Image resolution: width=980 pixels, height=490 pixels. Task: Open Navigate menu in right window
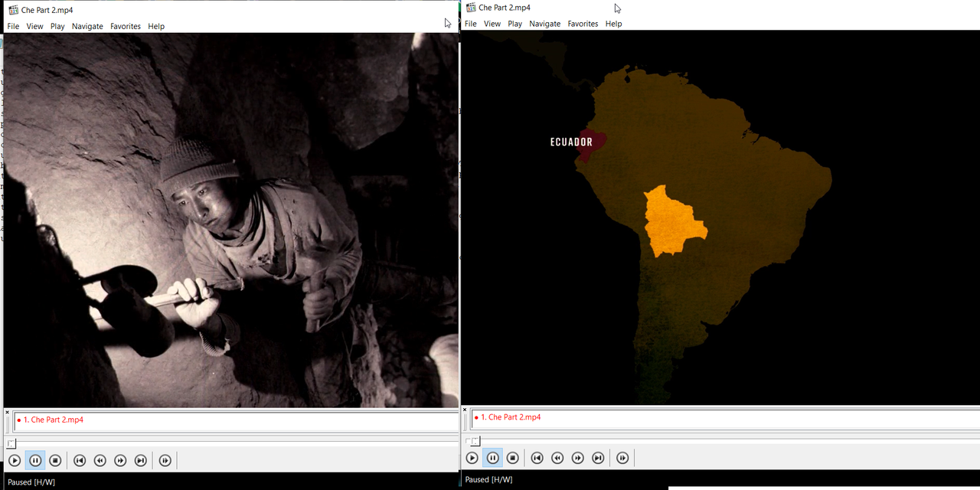tap(545, 24)
